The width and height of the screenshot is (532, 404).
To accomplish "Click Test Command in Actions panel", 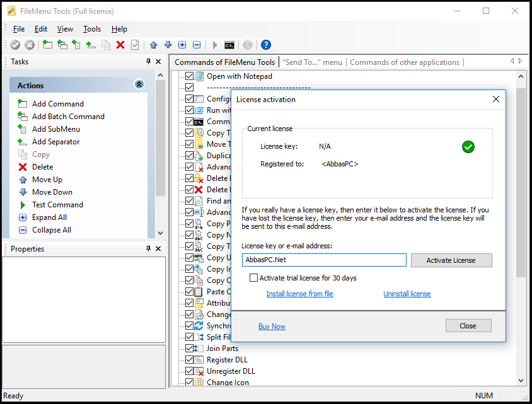I will (57, 205).
